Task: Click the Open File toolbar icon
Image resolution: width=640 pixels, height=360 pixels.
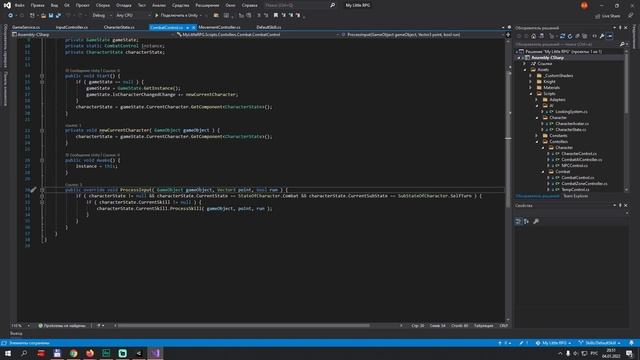Action: pos(43,16)
